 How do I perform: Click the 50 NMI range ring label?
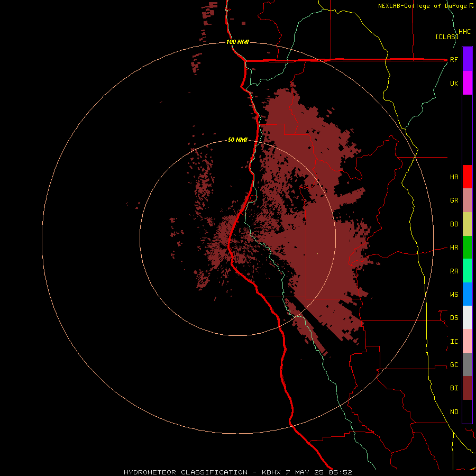[237, 140]
